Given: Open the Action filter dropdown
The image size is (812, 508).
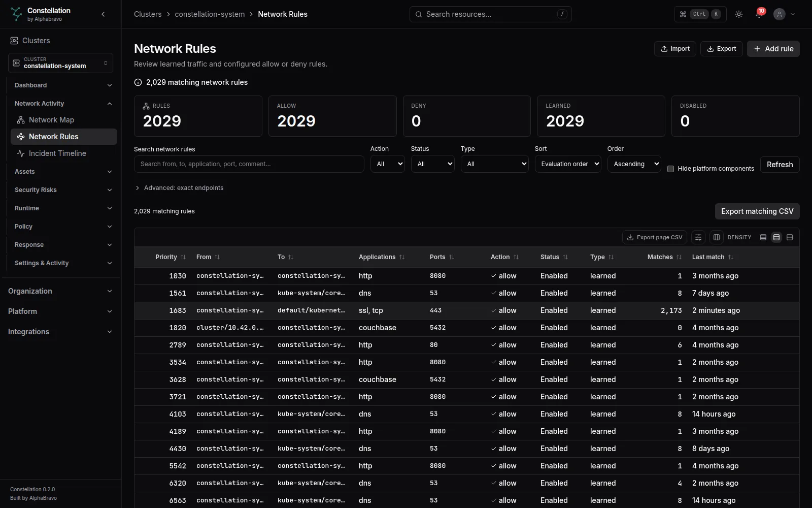Looking at the screenshot, I should (388, 164).
